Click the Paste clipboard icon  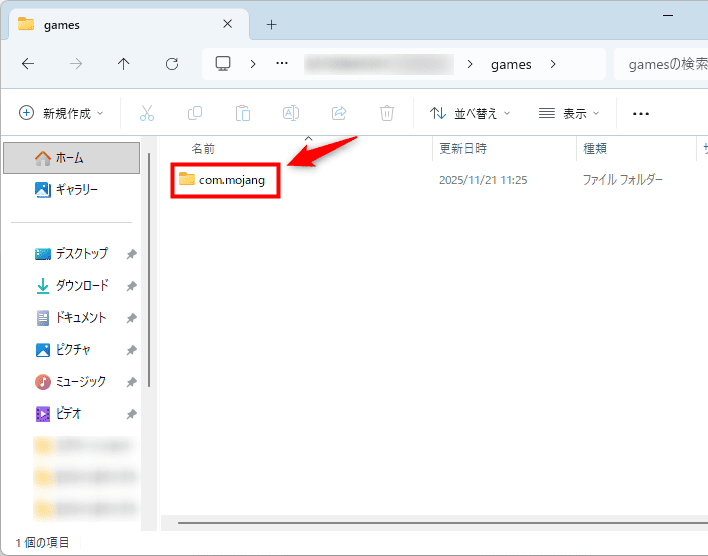pyautogui.click(x=242, y=113)
